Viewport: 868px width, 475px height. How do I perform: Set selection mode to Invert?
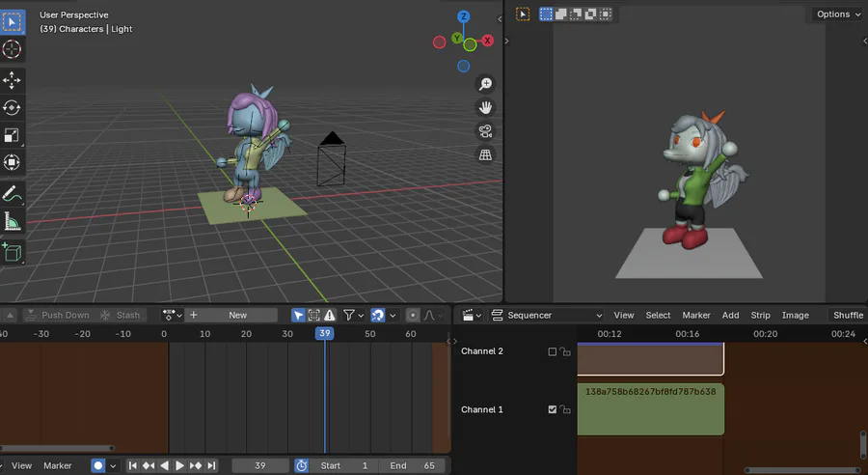(x=590, y=14)
